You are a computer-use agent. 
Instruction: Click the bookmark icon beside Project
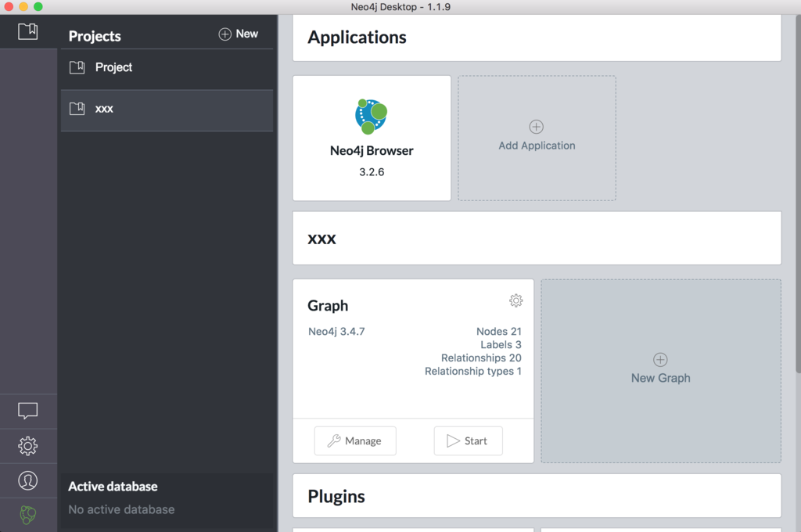point(77,67)
